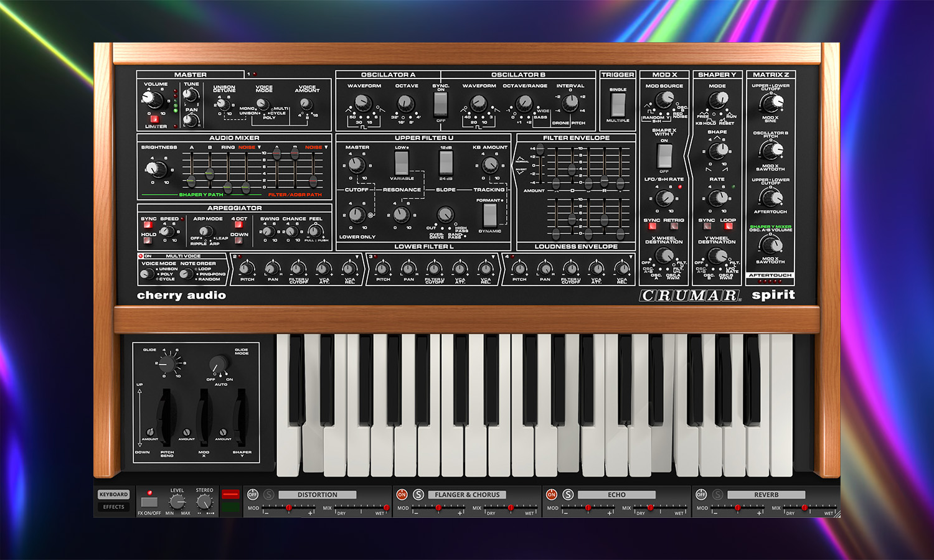Viewport: 934px width, 560px height.
Task: Click the Master Tune knob
Action: click(x=189, y=95)
